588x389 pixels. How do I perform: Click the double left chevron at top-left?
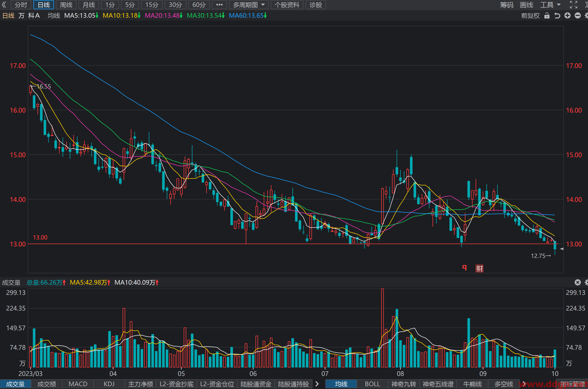pyautogui.click(x=4, y=5)
